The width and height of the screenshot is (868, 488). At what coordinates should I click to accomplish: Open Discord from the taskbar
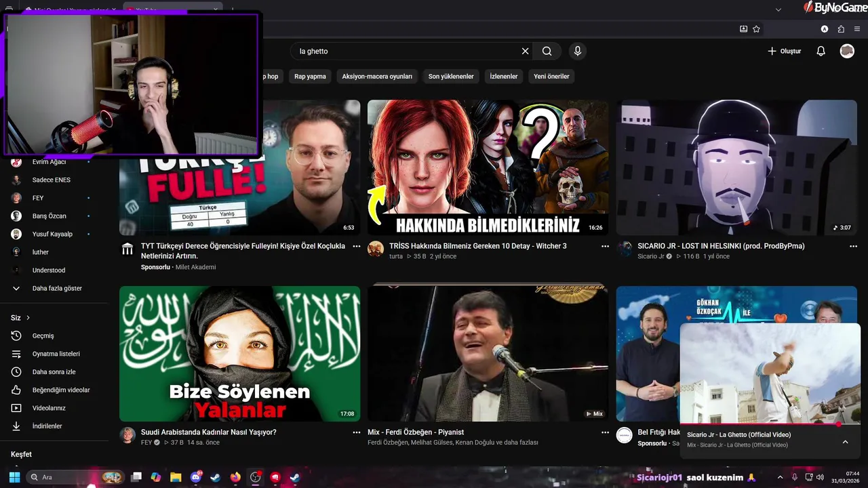[x=196, y=477]
